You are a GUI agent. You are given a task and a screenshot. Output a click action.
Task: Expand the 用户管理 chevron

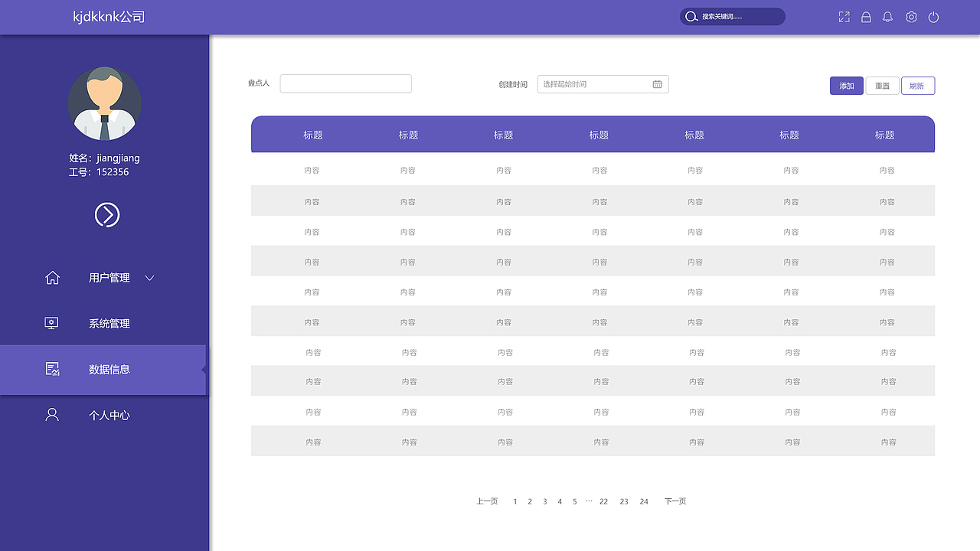150,278
